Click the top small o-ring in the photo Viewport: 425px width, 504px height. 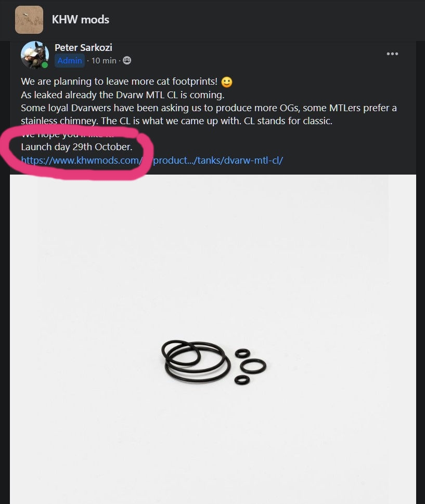[242, 353]
